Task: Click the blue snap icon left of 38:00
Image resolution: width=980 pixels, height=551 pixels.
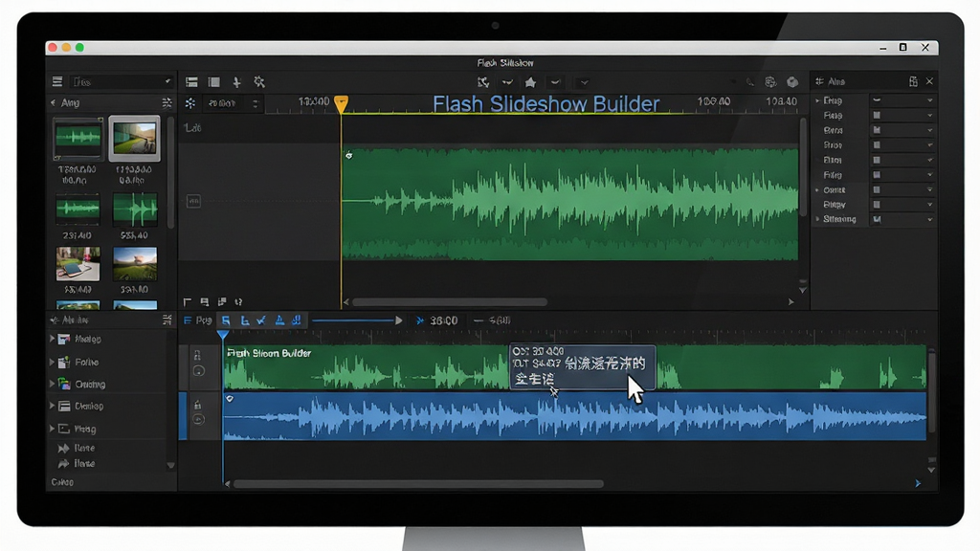Action: [x=420, y=320]
